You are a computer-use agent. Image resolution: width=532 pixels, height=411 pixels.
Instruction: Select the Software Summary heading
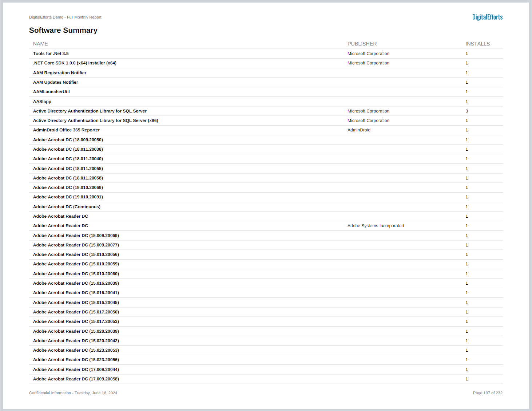[63, 30]
